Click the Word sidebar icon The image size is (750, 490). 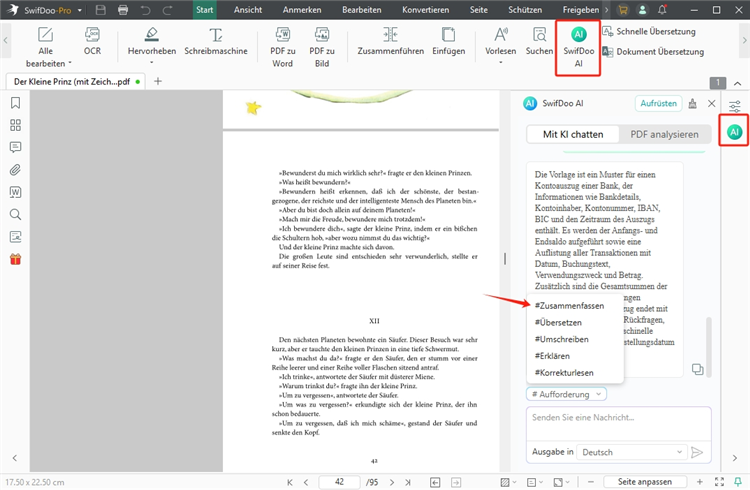pyautogui.click(x=15, y=192)
